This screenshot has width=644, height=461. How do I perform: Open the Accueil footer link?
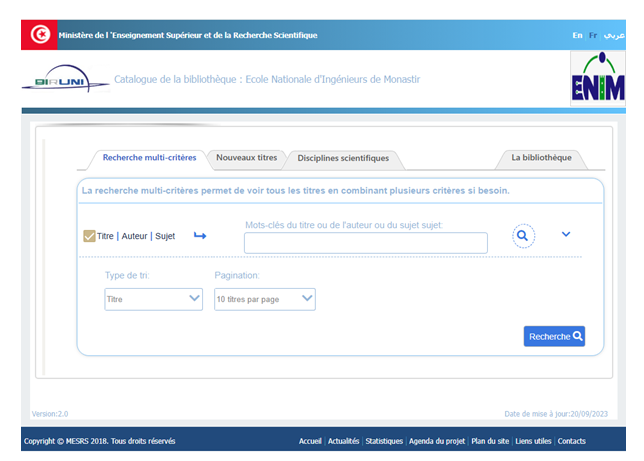[x=310, y=441]
